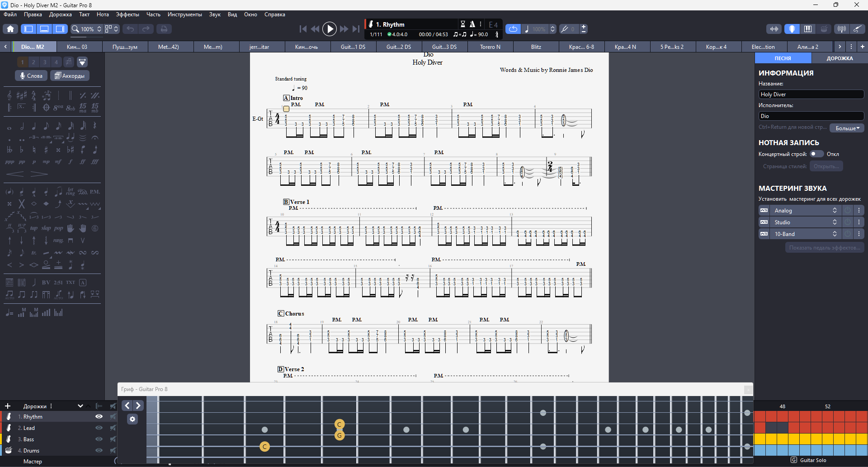The image size is (868, 467).
Task: Click the metronome icon in transport display
Action: (472, 24)
